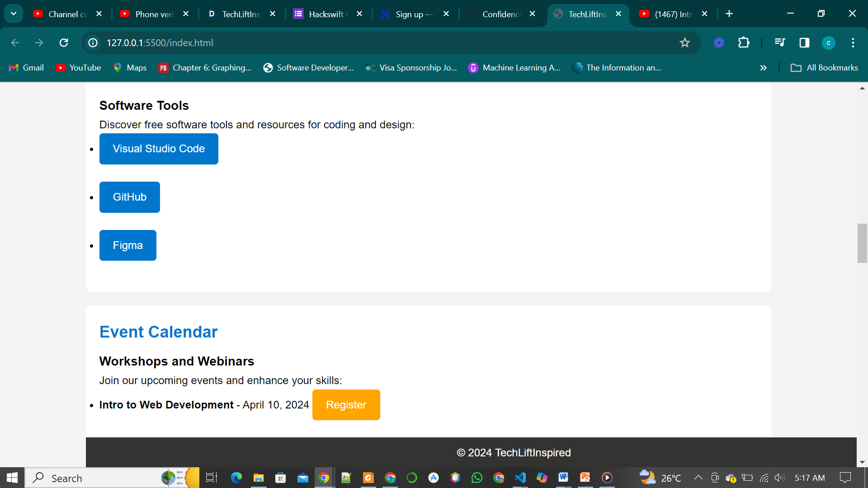Click the Visual Studio Code button
The width and height of the screenshot is (868, 488).
(159, 149)
